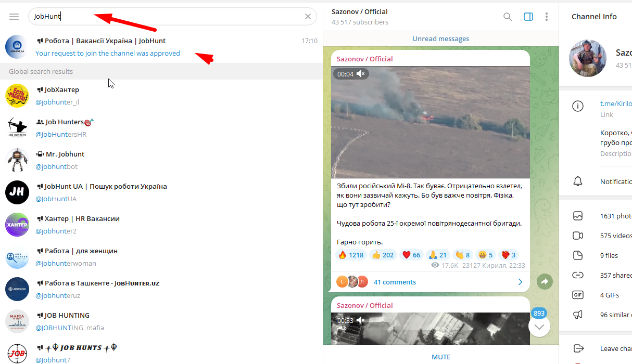Click the post view count 17.6K
The height and width of the screenshot is (364, 632).
[x=446, y=265]
